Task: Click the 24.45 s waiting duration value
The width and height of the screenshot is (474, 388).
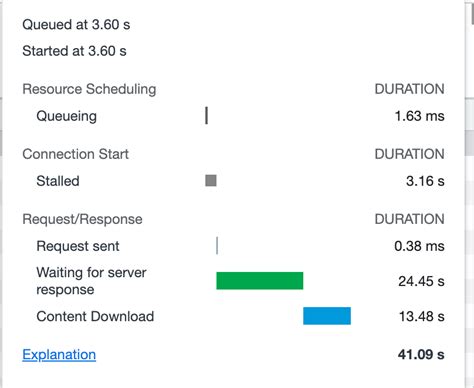Action: point(421,281)
